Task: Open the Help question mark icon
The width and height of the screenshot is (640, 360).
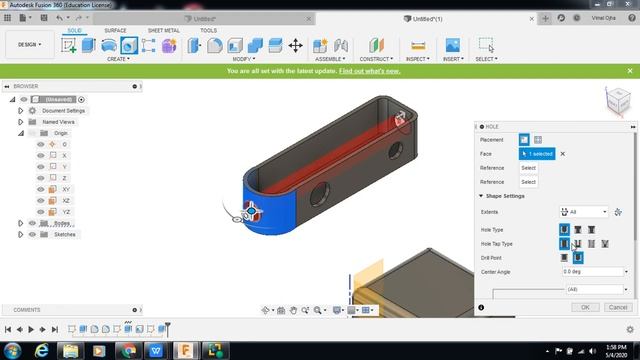Action: coord(632,18)
